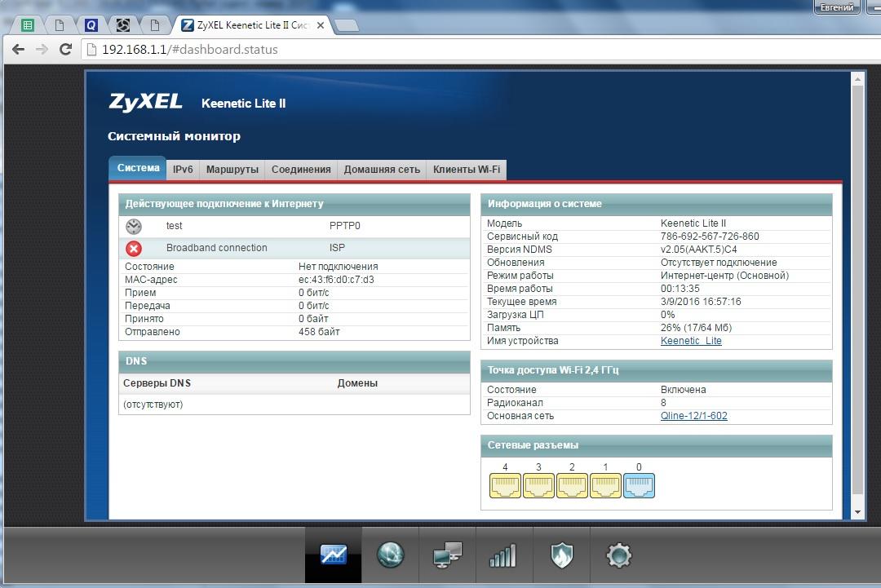Viewport: 881px width, 588px height.
Task: Close the ZyXEL Keenetic Lite II tab
Action: tap(321, 25)
